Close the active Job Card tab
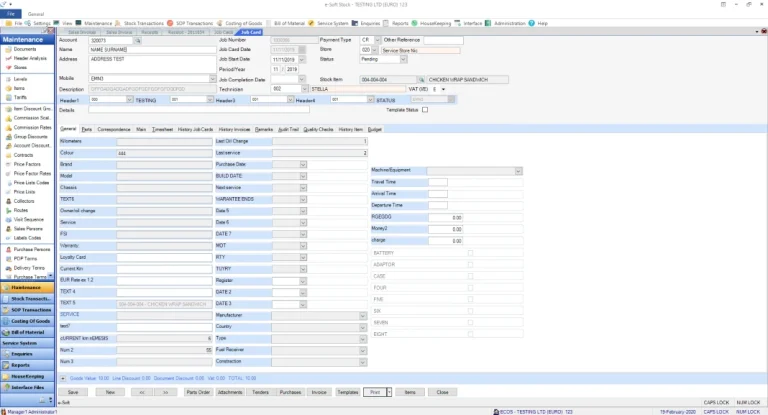Screen dimensions: 768x415 pos(764,31)
